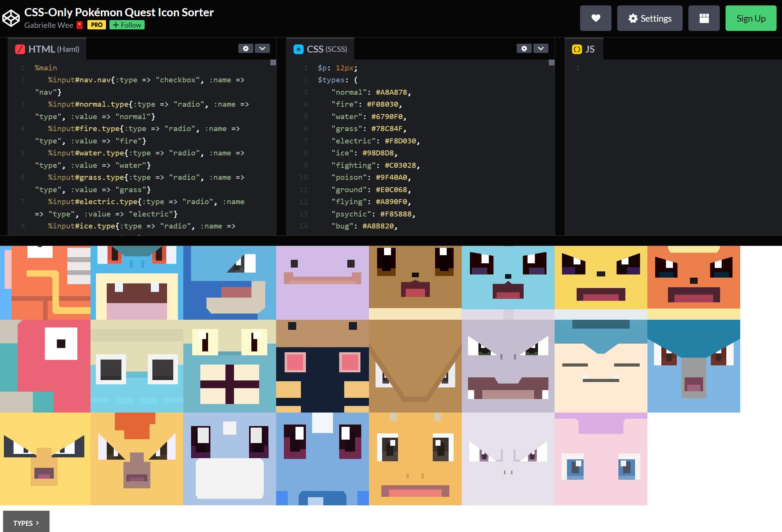Choose the Omastar icon with cross-shaped mouth
Screen dimensions: 782x532
230,366
